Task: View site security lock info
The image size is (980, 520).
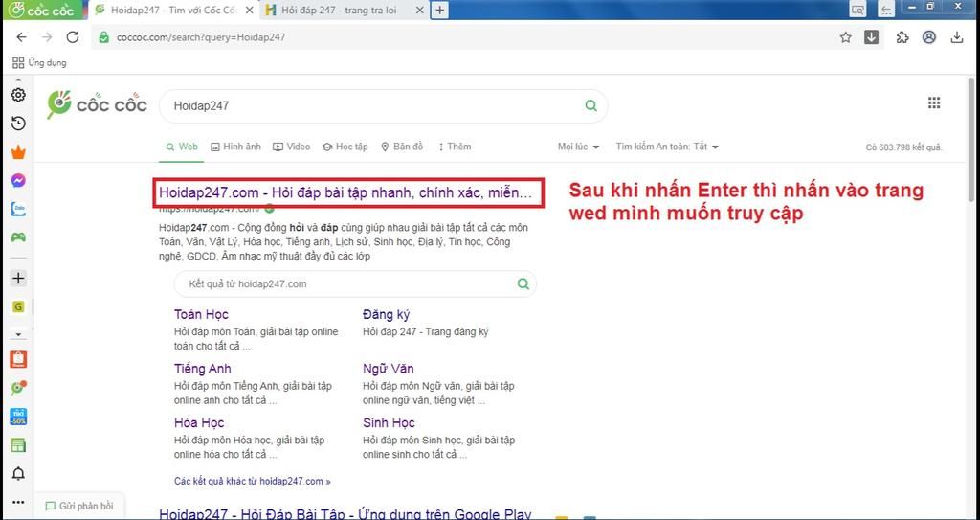Action: [x=104, y=37]
